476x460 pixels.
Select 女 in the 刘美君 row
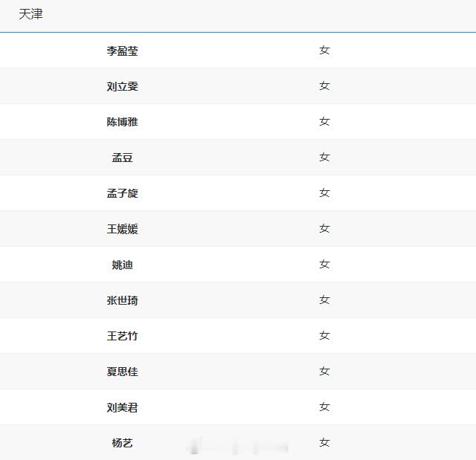click(x=324, y=406)
